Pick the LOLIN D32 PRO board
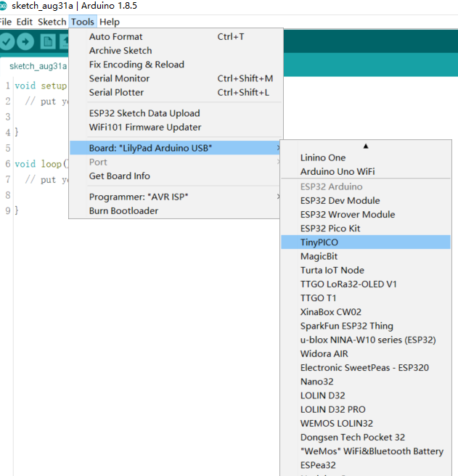Viewport: 458px width, 476px height. click(366, 409)
